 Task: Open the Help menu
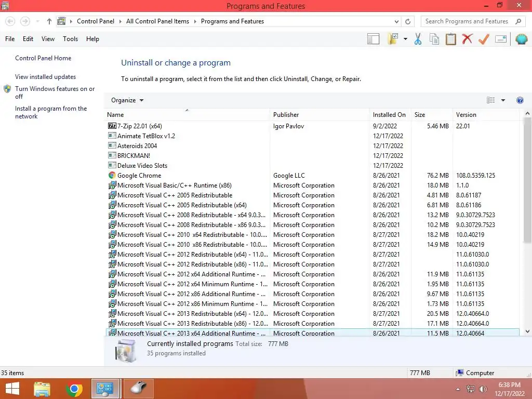coord(92,39)
